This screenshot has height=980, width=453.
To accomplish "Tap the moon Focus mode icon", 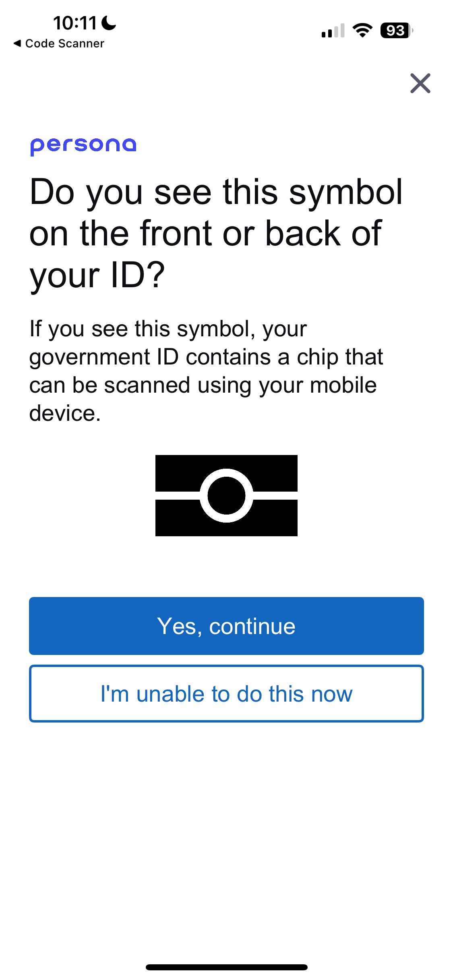I will tap(109, 23).
